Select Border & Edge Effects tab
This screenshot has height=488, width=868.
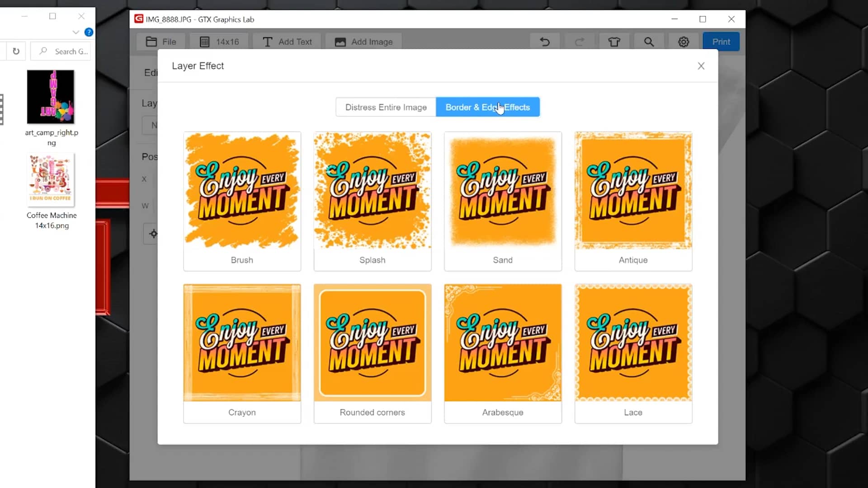(x=487, y=107)
